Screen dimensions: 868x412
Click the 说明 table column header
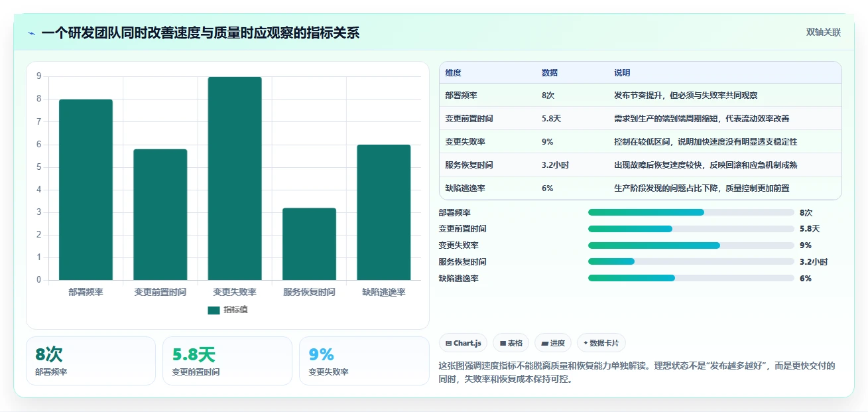point(622,72)
